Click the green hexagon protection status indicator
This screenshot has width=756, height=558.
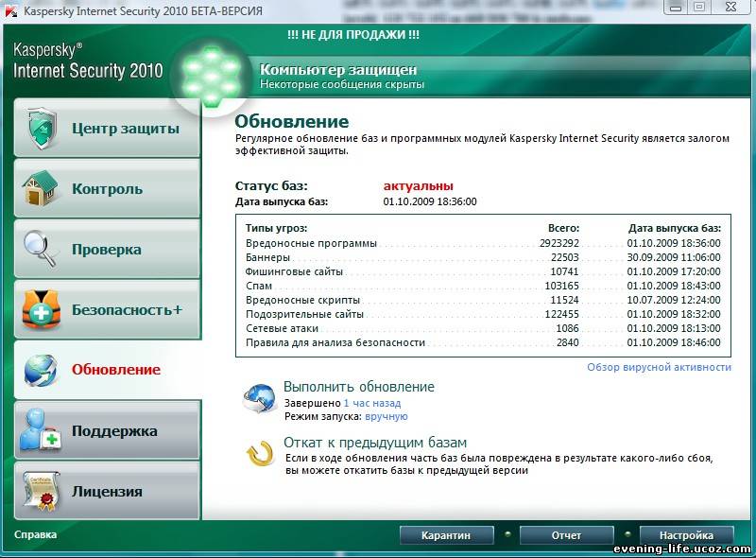[x=211, y=77]
